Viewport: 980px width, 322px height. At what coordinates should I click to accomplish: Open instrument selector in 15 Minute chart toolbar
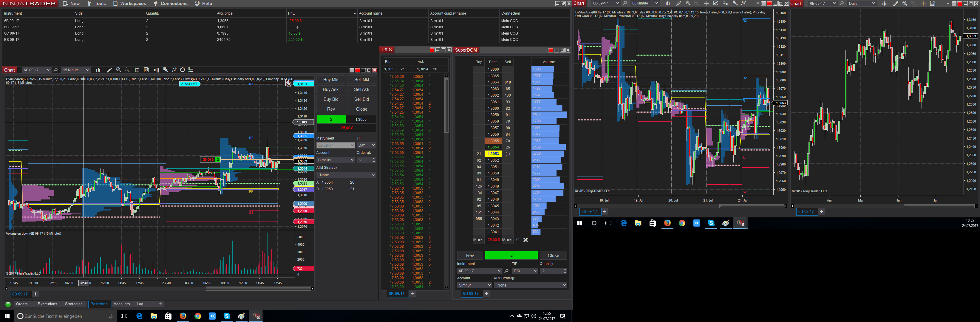pos(36,70)
